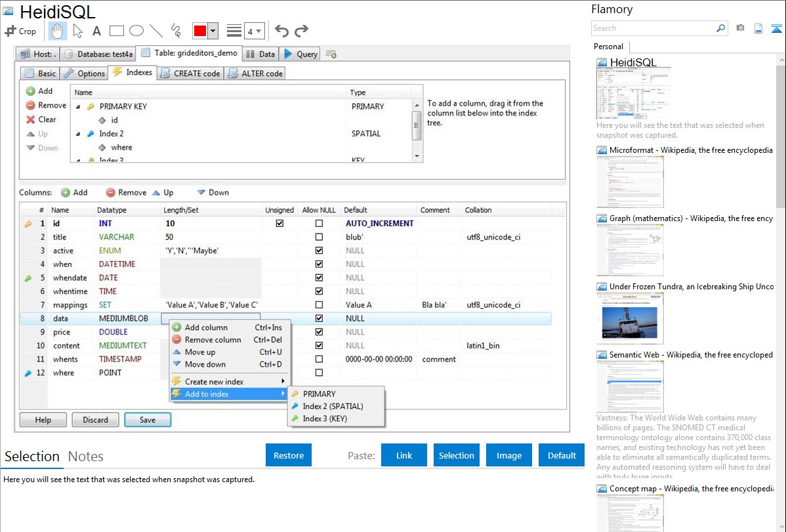Choose the text annotation tool
786x532 pixels.
pyautogui.click(x=96, y=31)
